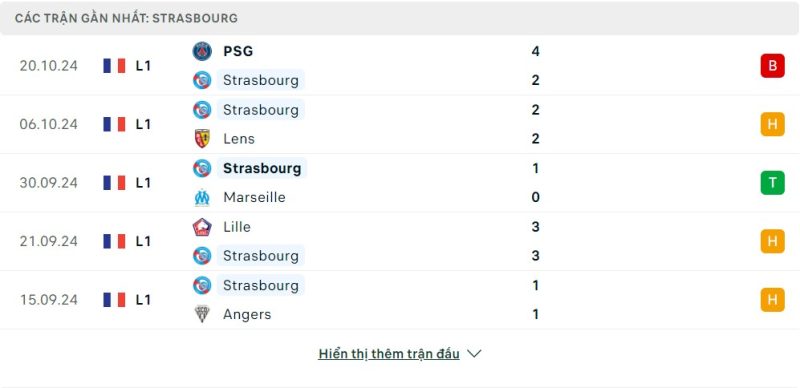Image resolution: width=800 pixels, height=388 pixels.
Task: Click the H badge for Angers match
Action: click(772, 299)
